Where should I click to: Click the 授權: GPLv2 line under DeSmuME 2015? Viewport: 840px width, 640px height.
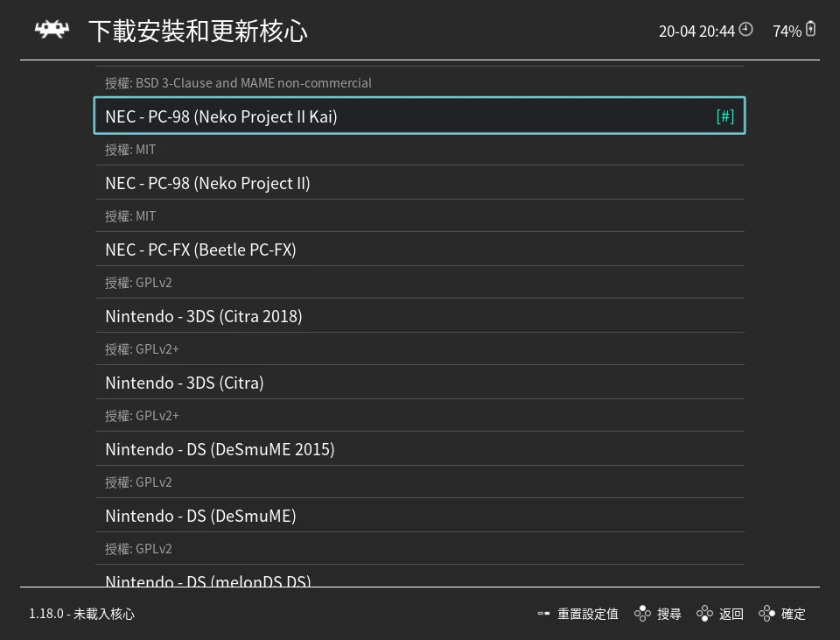[138, 482]
